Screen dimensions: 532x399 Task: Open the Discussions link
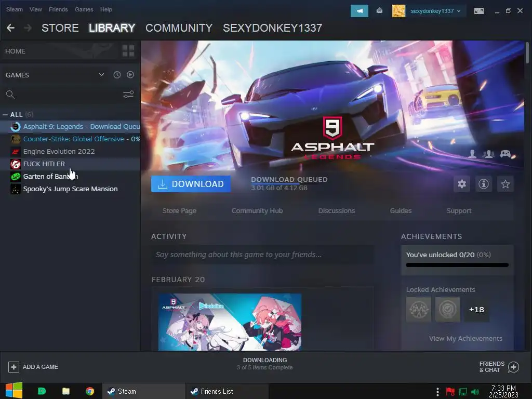pos(337,211)
